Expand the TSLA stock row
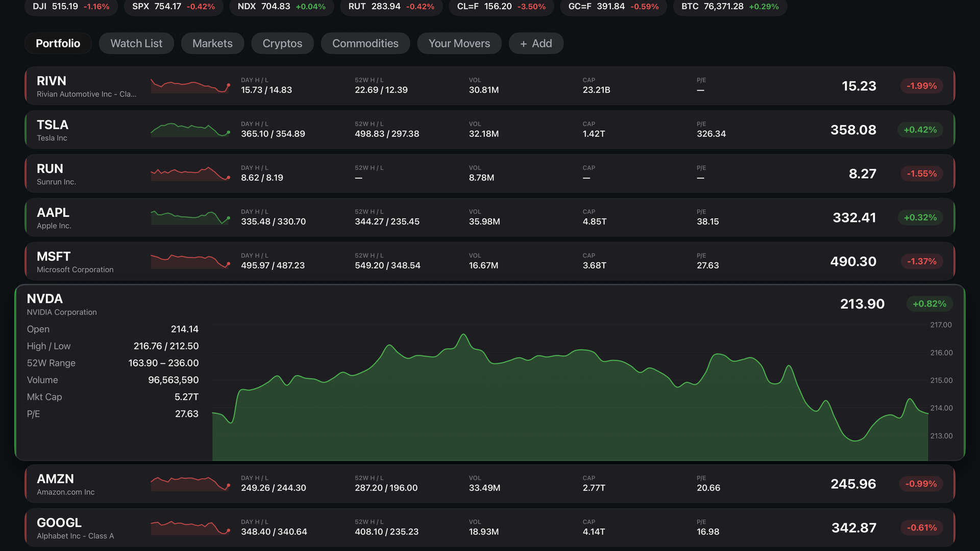Viewport: 980px width, 551px height. click(490, 130)
